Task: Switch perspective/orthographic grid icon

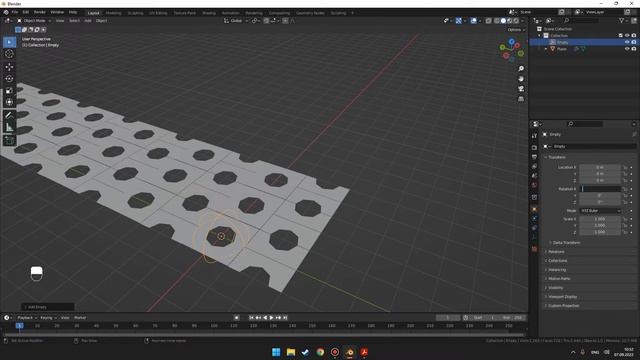Action: [521, 99]
